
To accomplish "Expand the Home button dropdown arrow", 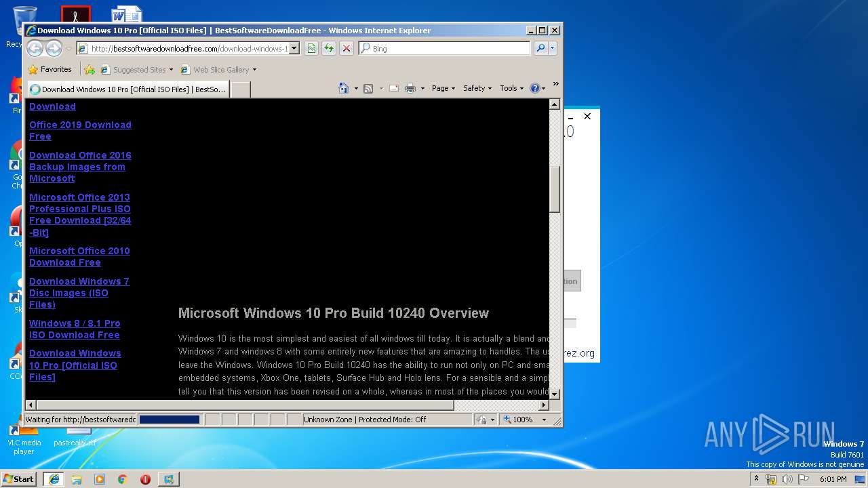I will coord(356,88).
